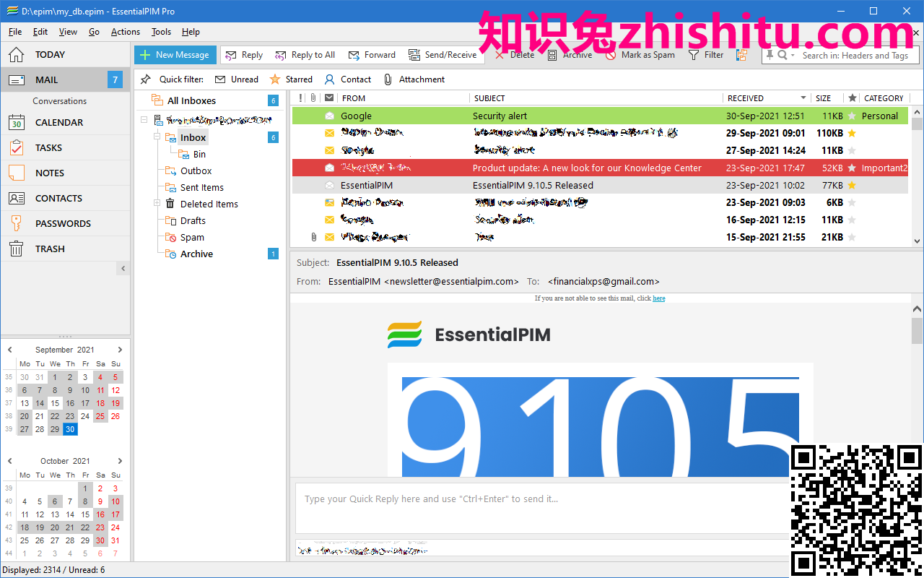924x578 pixels.
Task: Select the Spam folder
Action: 192,237
